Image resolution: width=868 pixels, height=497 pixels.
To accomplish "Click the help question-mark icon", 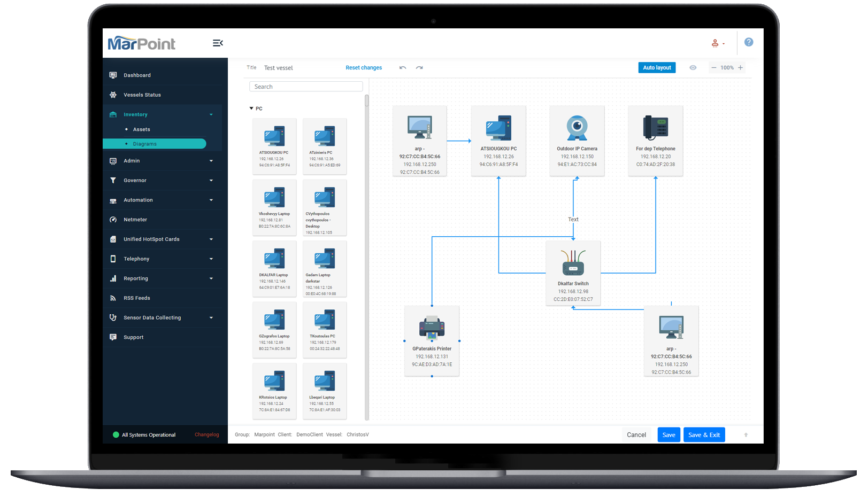I will [x=749, y=42].
